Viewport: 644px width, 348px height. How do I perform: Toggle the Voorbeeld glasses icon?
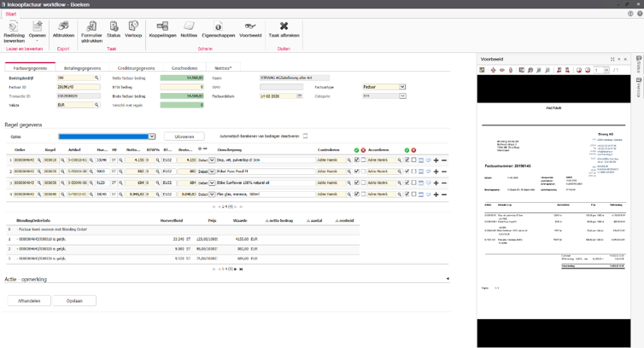[x=250, y=26]
